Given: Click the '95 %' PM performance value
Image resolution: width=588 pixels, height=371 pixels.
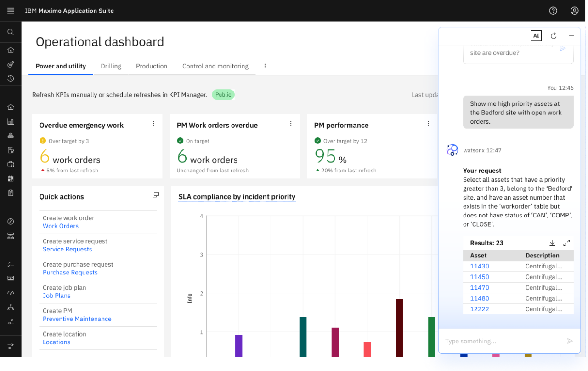Looking at the screenshot, I should point(330,157).
